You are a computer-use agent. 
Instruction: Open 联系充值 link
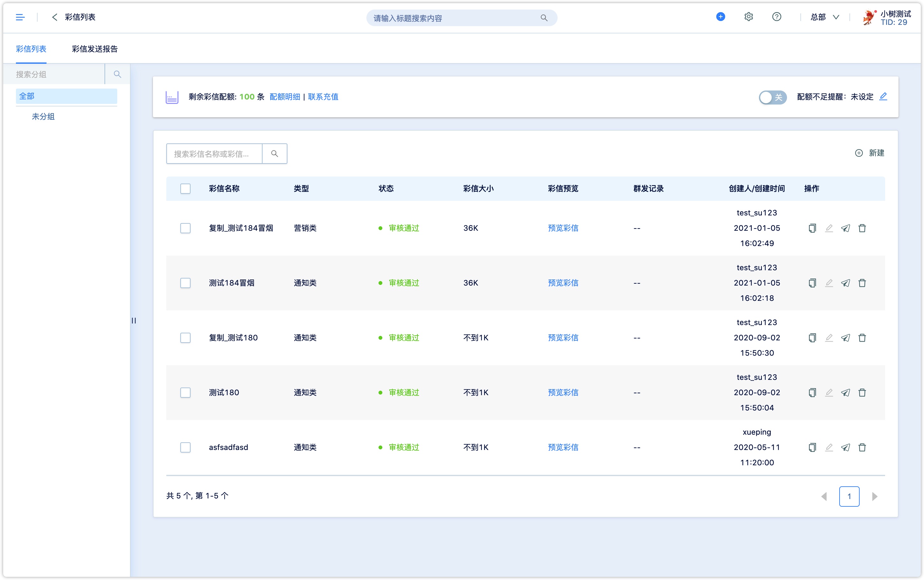pos(323,97)
